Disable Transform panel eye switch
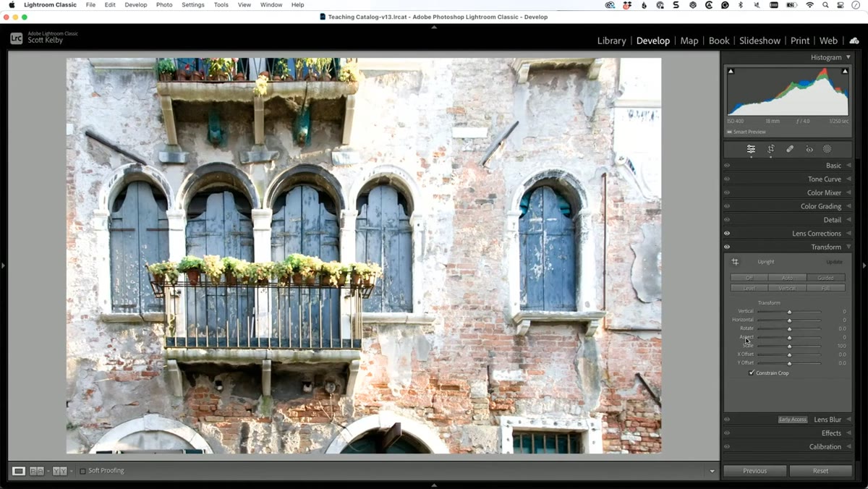Viewport: 868px width, 489px height. tap(727, 247)
